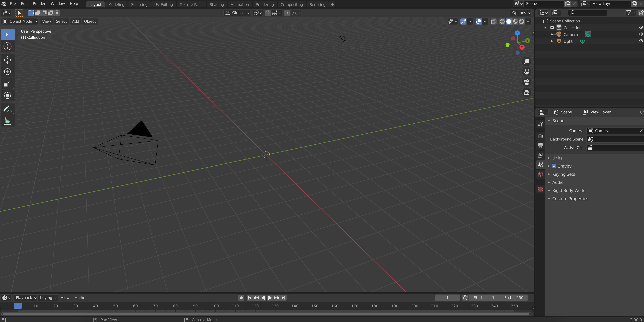Screen dimensions: 644x322
Task: Open the Object Mode dropdown
Action: [20, 22]
